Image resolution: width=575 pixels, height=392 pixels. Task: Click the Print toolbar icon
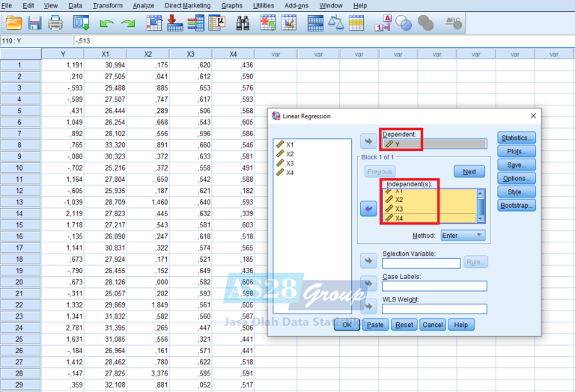(x=55, y=23)
